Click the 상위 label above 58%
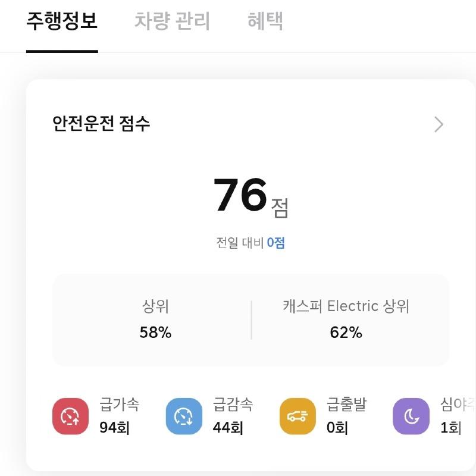The image size is (476, 476). point(155,306)
